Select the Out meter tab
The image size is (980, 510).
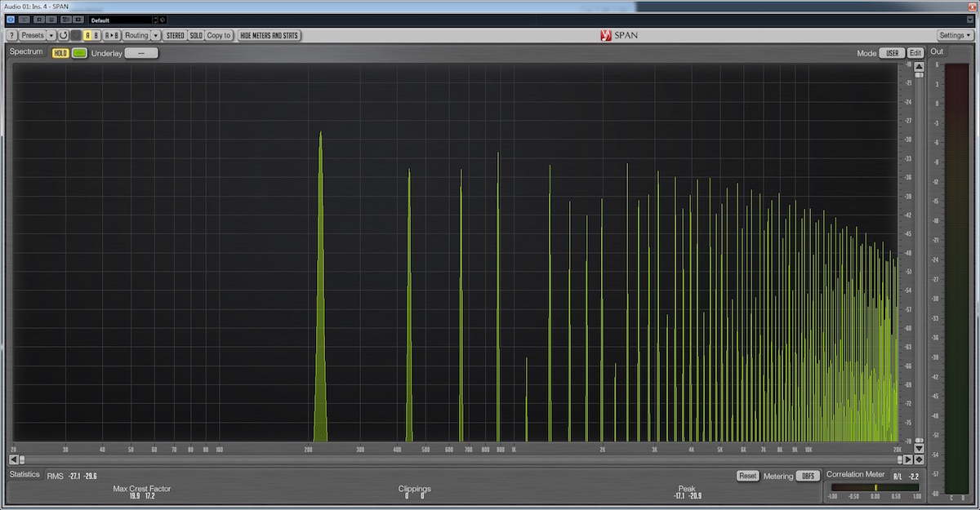click(x=937, y=51)
